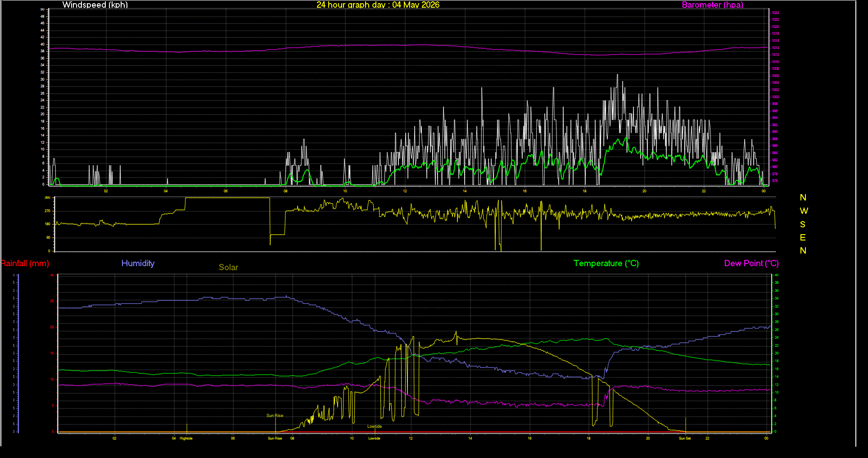Click the '1000' barometer axis value
Screen dimensions: 868x458
(775, 97)
